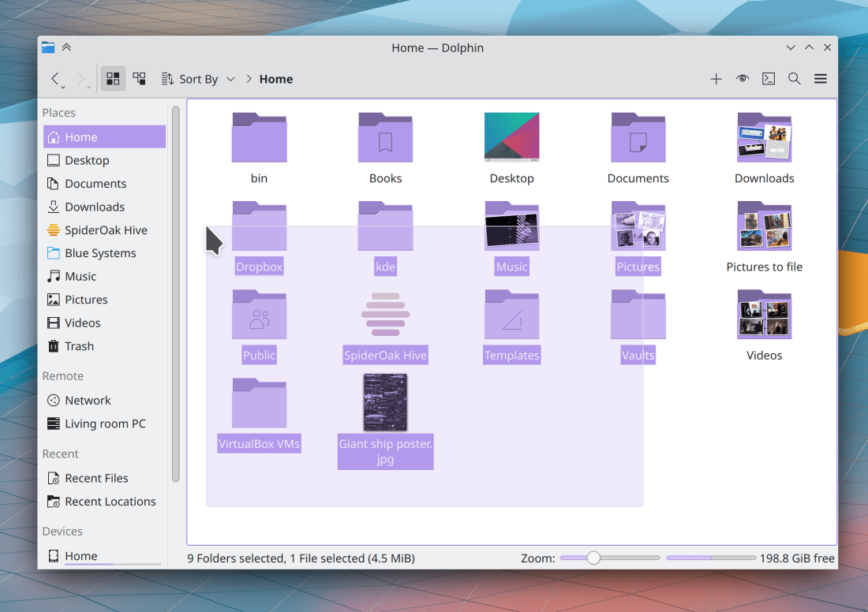Create new item with plus icon
The width and height of the screenshot is (868, 612).
716,79
